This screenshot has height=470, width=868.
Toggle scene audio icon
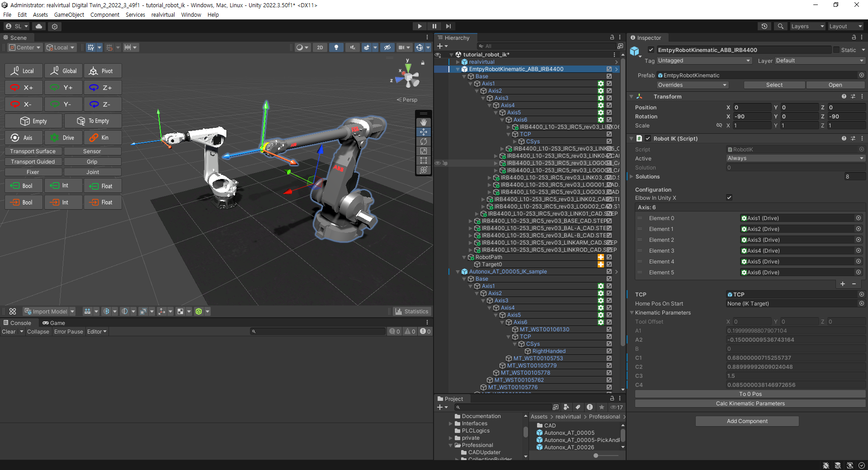click(352, 47)
